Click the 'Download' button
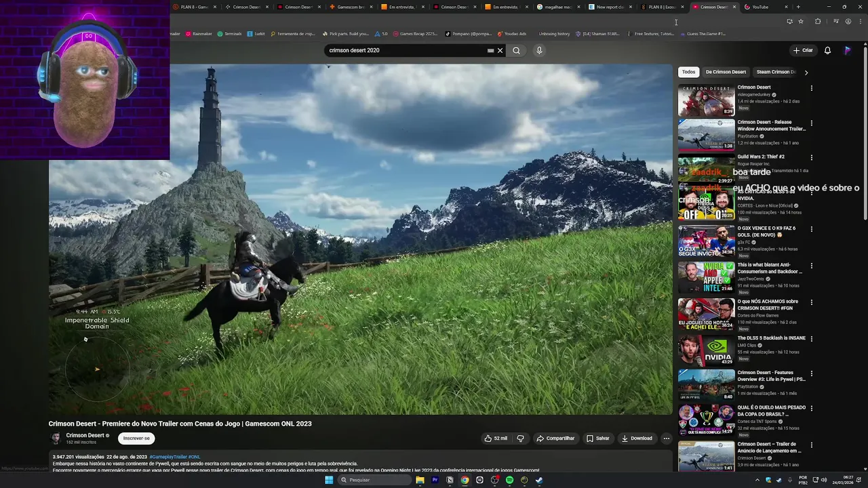Viewport: 868px width, 488px height. pos(637,439)
